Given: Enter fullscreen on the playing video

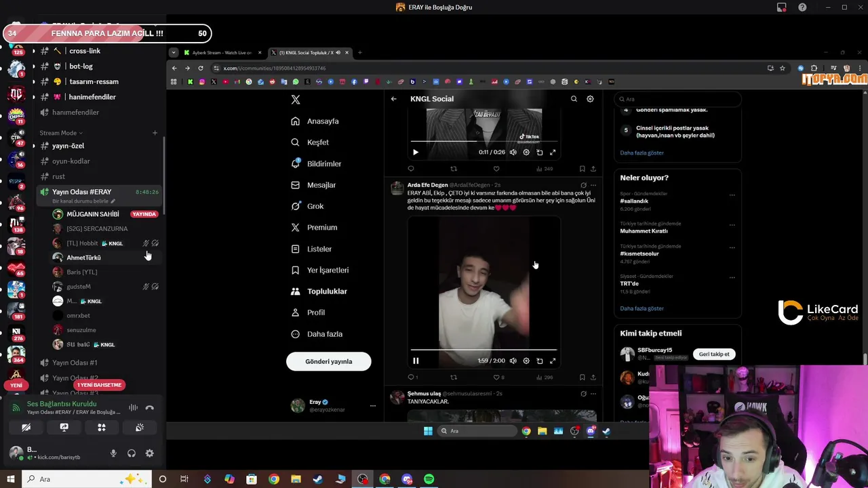Looking at the screenshot, I should (553, 361).
